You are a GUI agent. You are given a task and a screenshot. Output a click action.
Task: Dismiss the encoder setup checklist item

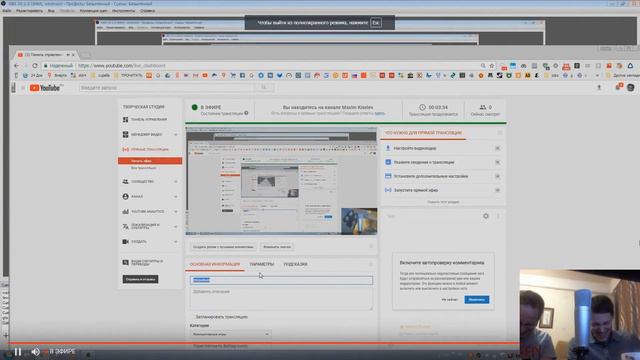pos(498,148)
